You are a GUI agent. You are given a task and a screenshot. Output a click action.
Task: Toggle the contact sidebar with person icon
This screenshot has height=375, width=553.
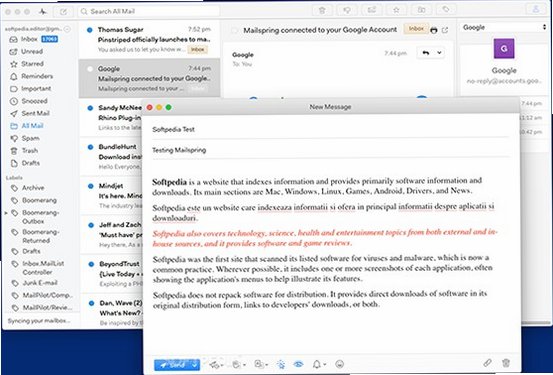[x=536, y=9]
